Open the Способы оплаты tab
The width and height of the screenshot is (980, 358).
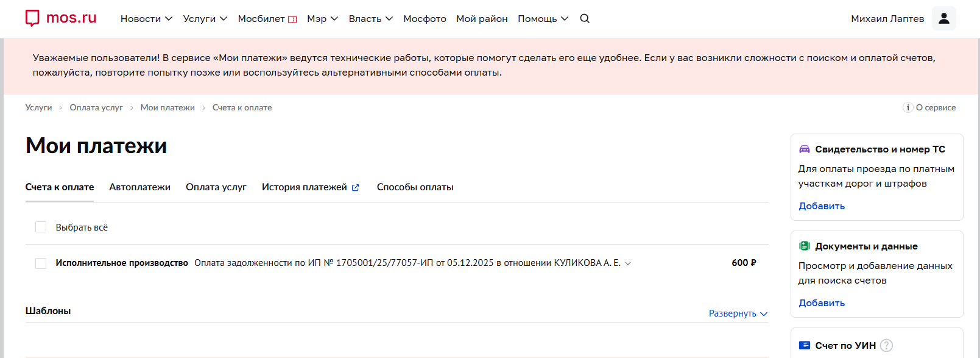(x=415, y=187)
